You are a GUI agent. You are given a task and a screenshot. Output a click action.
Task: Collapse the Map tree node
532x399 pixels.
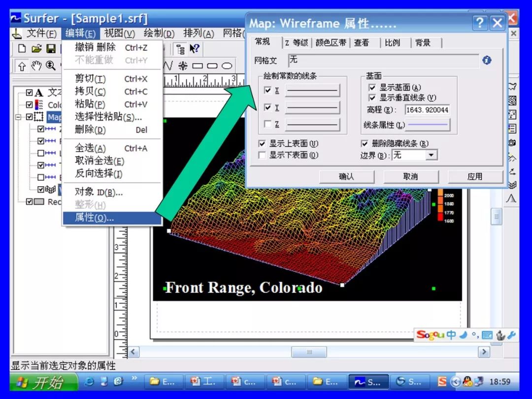(x=19, y=117)
